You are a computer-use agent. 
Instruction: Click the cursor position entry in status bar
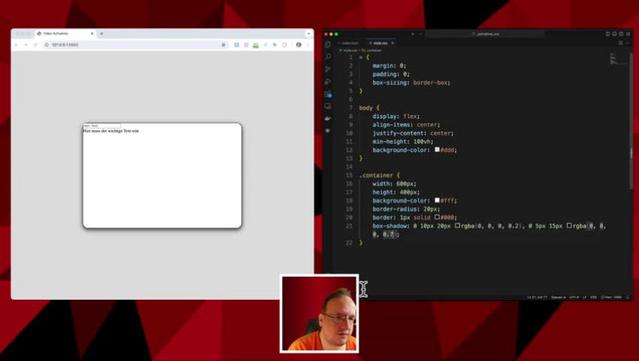[x=537, y=297]
